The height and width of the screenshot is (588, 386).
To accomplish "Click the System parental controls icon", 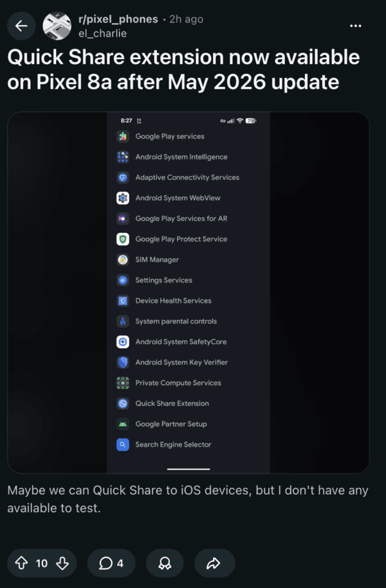I will click(x=123, y=321).
